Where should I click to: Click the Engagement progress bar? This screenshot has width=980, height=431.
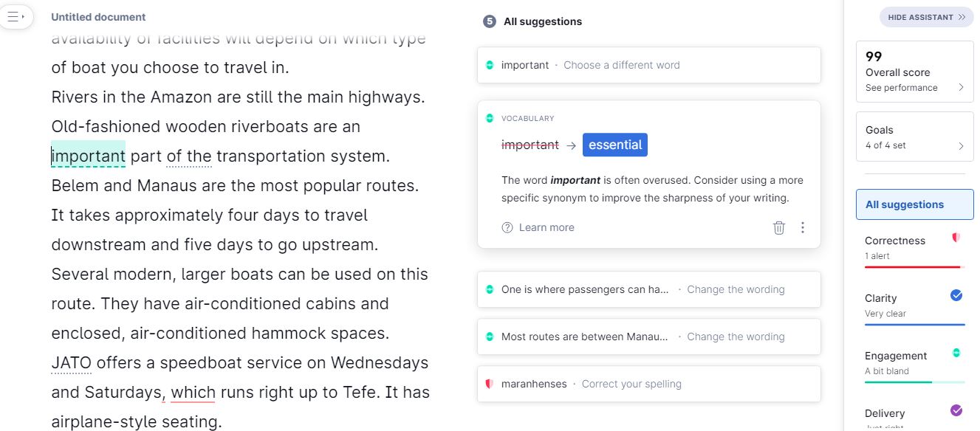[914, 382]
